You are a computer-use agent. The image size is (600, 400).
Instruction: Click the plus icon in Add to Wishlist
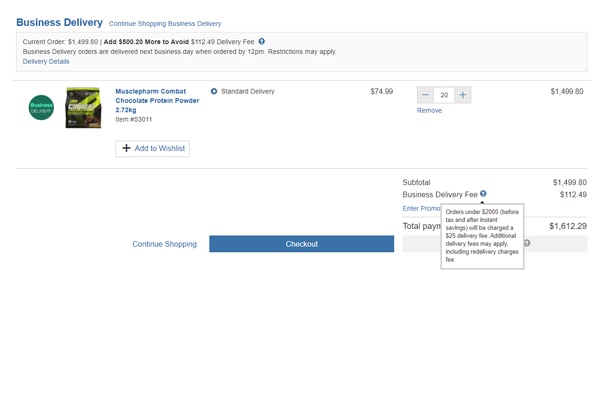(x=126, y=148)
